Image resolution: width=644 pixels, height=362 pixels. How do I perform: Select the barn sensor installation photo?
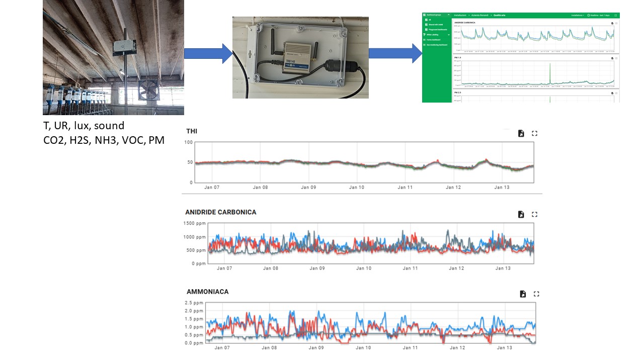click(113, 57)
